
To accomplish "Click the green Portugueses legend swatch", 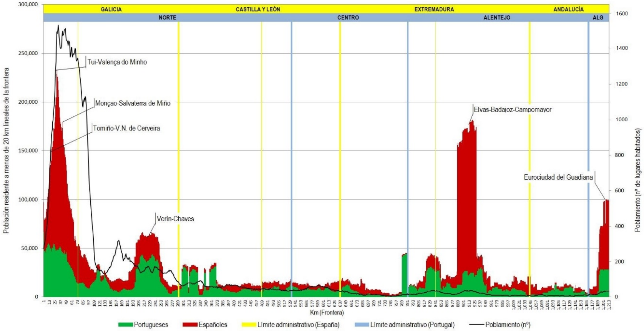I will pos(125,325).
